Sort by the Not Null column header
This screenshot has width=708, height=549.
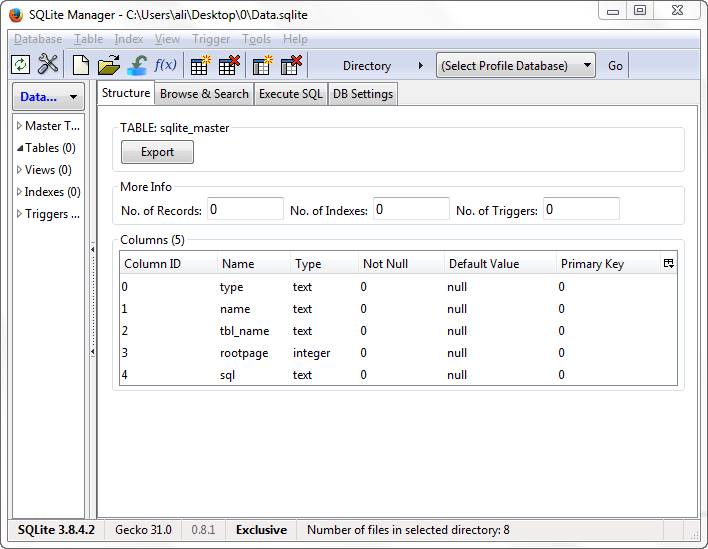coord(401,264)
